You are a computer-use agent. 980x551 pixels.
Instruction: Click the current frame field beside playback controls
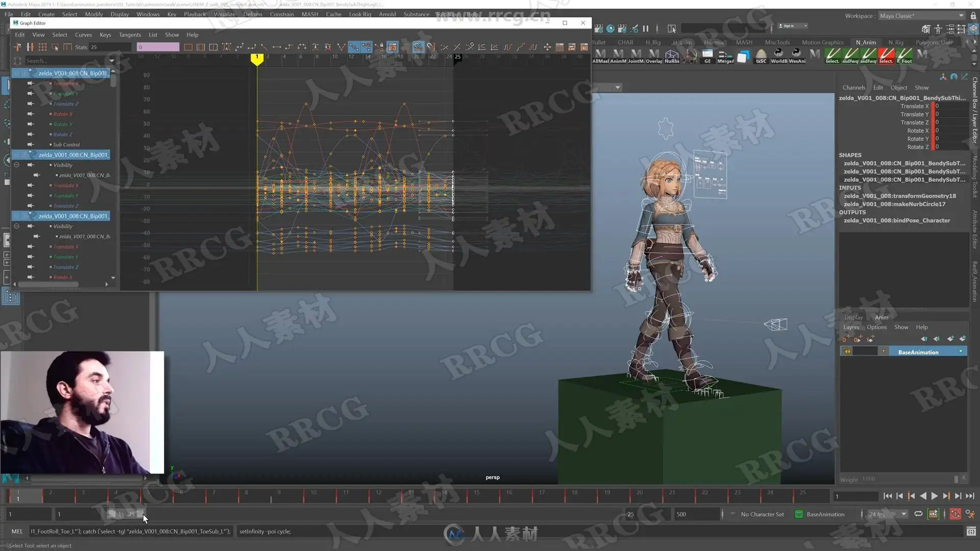pyautogui.click(x=855, y=496)
